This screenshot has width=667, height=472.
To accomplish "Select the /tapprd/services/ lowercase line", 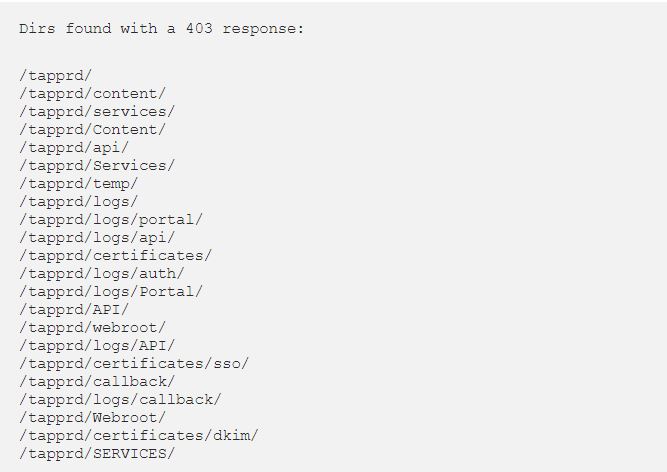I will click(x=97, y=112).
